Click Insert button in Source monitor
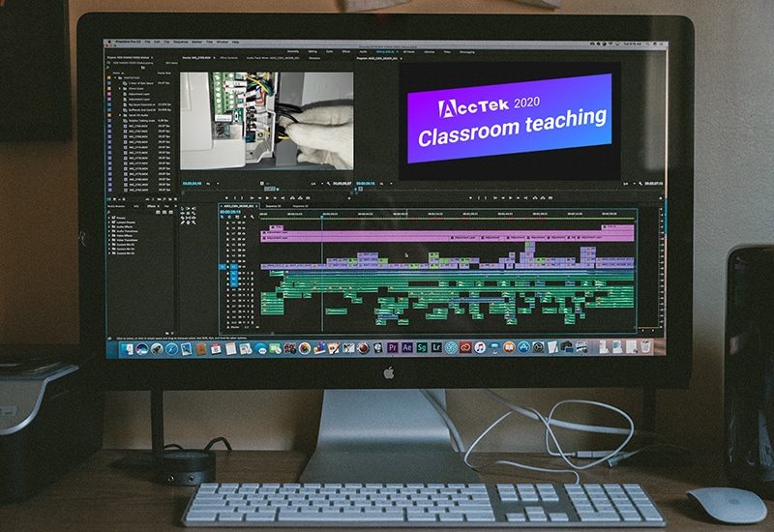 pyautogui.click(x=293, y=198)
